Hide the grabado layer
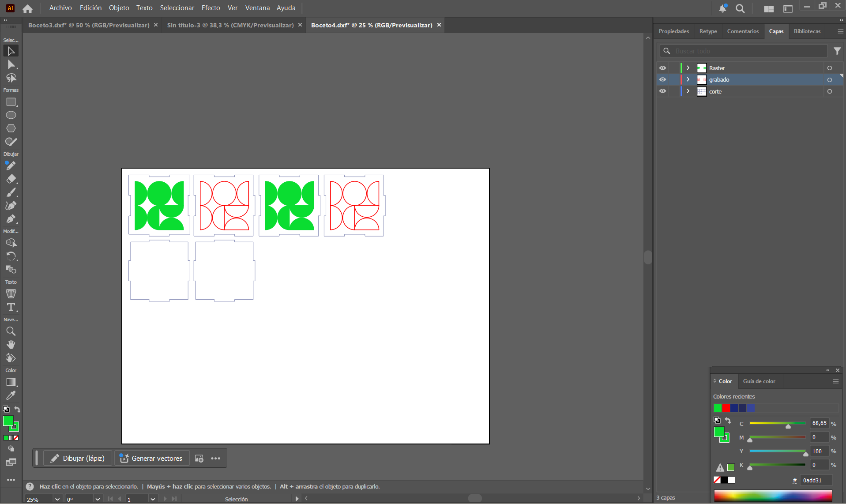Viewport: 846px width, 504px height. (662, 80)
